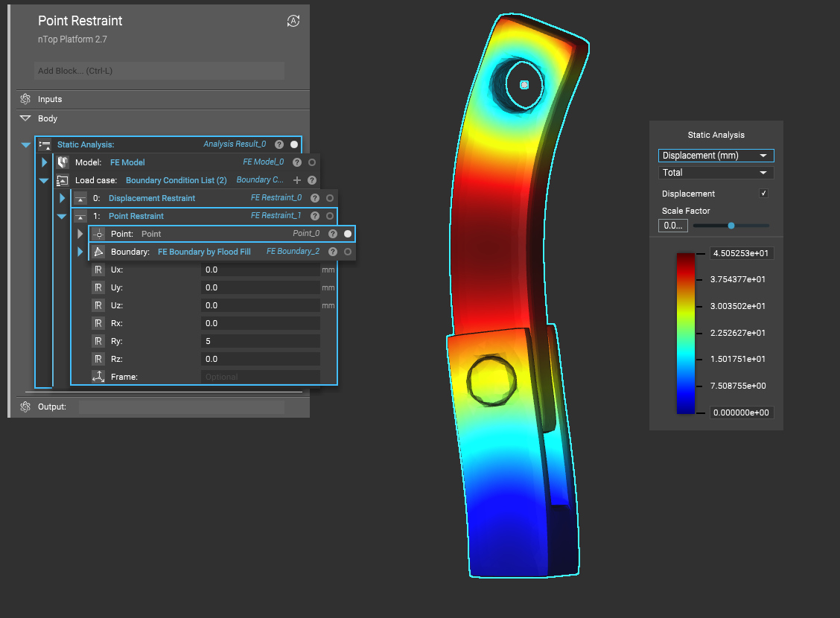840x618 pixels.
Task: Collapse the Point Restraint item
Action: point(62,217)
